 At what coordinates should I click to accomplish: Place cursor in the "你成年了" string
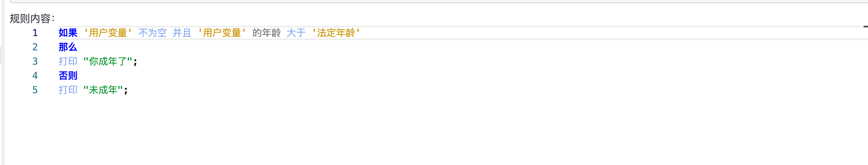coord(108,61)
